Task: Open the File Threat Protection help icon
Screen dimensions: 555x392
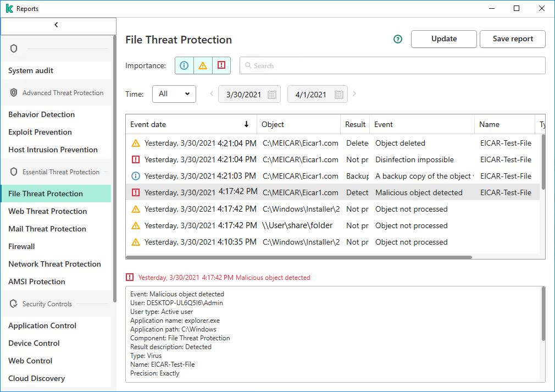Action: click(397, 39)
